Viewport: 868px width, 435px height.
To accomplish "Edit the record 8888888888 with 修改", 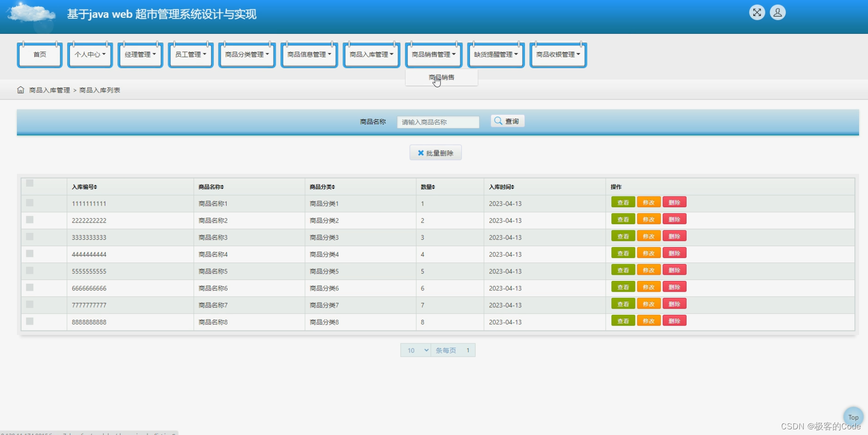I will (x=649, y=321).
